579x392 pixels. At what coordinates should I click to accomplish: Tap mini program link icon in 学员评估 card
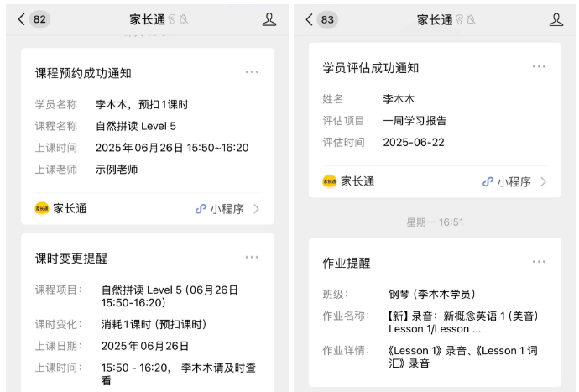(x=488, y=181)
